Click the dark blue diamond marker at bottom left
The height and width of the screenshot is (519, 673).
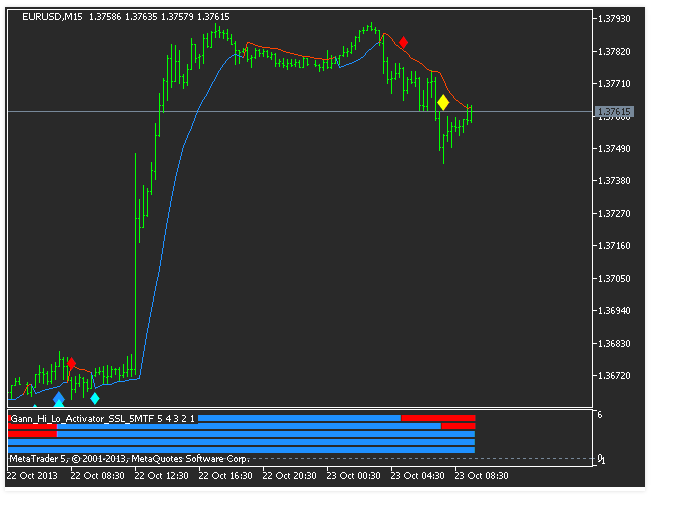tap(59, 397)
